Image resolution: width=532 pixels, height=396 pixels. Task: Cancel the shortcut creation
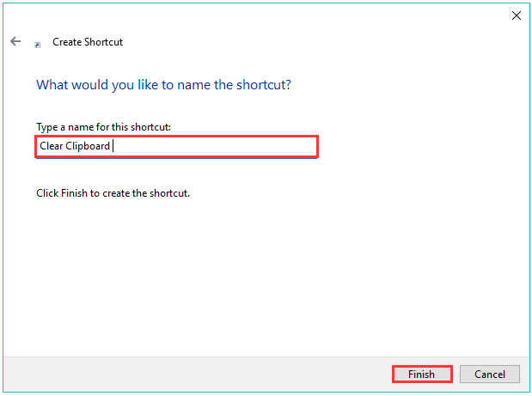click(x=489, y=374)
